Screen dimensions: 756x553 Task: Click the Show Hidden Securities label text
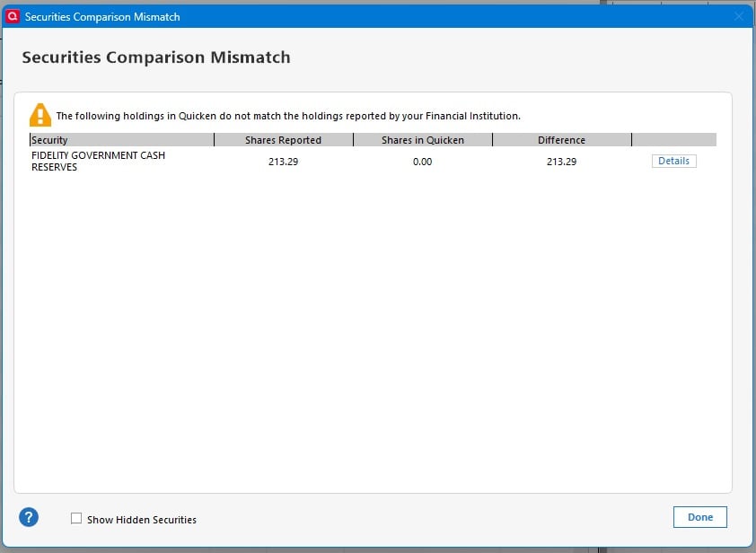142,520
